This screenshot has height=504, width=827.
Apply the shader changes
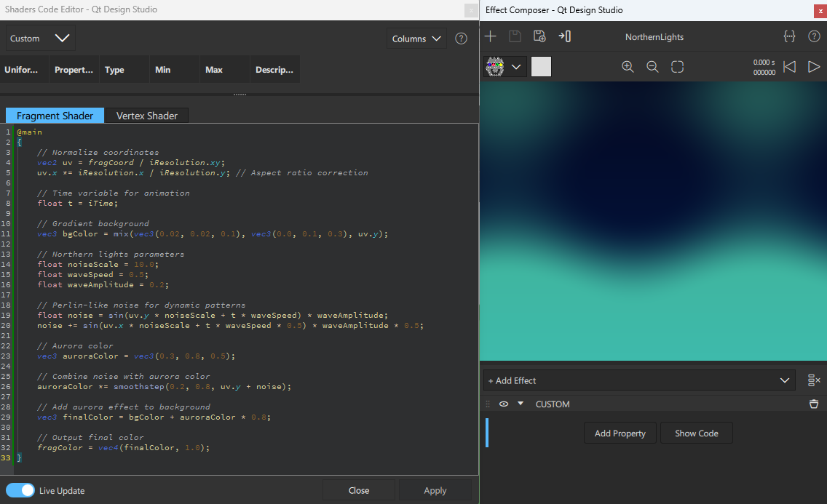pyautogui.click(x=435, y=490)
